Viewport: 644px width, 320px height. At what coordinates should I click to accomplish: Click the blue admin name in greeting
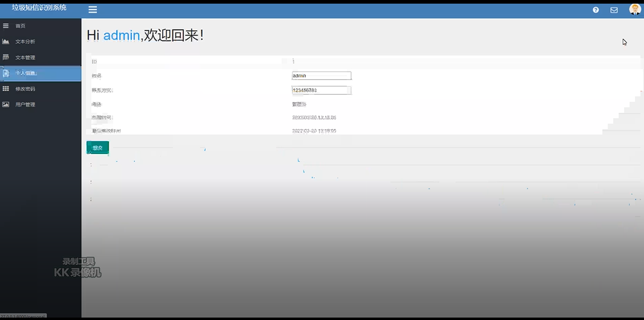click(122, 36)
